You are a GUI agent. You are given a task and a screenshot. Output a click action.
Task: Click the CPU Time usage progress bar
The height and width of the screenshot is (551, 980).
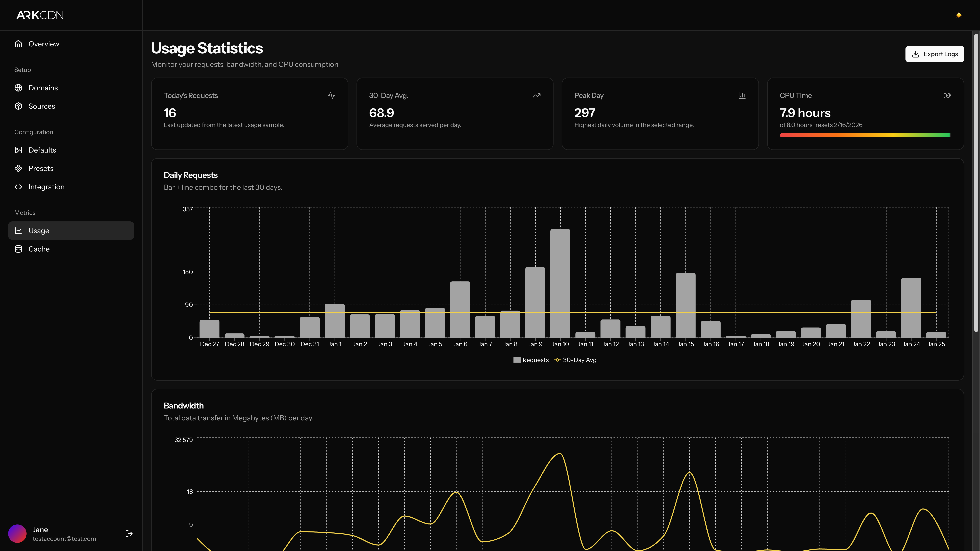(865, 135)
